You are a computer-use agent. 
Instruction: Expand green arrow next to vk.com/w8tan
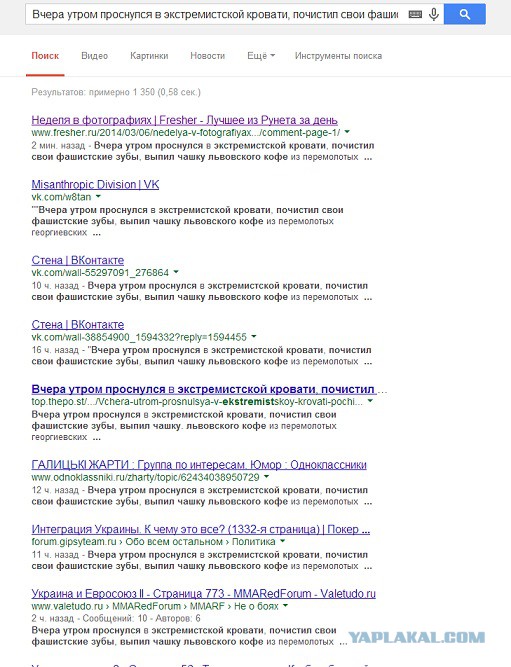click(98, 197)
